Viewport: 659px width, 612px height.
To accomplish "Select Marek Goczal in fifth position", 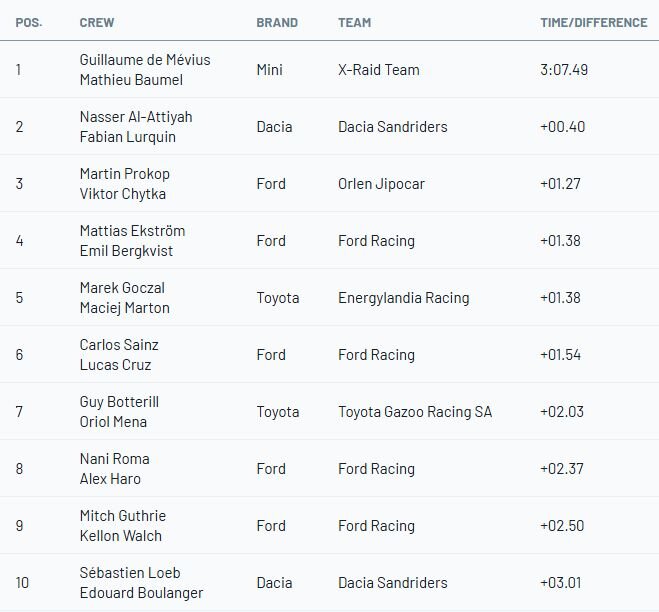I will [x=124, y=288].
